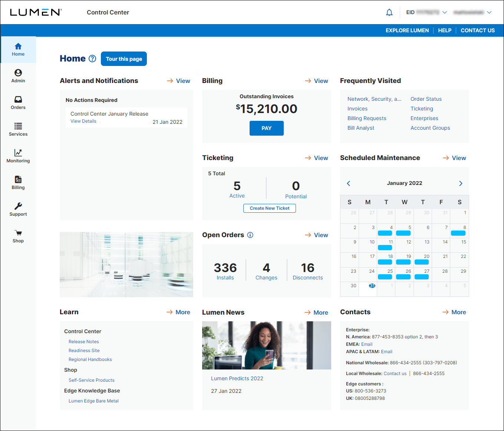Go to previous month in maintenance calendar
Image resolution: width=504 pixels, height=431 pixels.
349,183
